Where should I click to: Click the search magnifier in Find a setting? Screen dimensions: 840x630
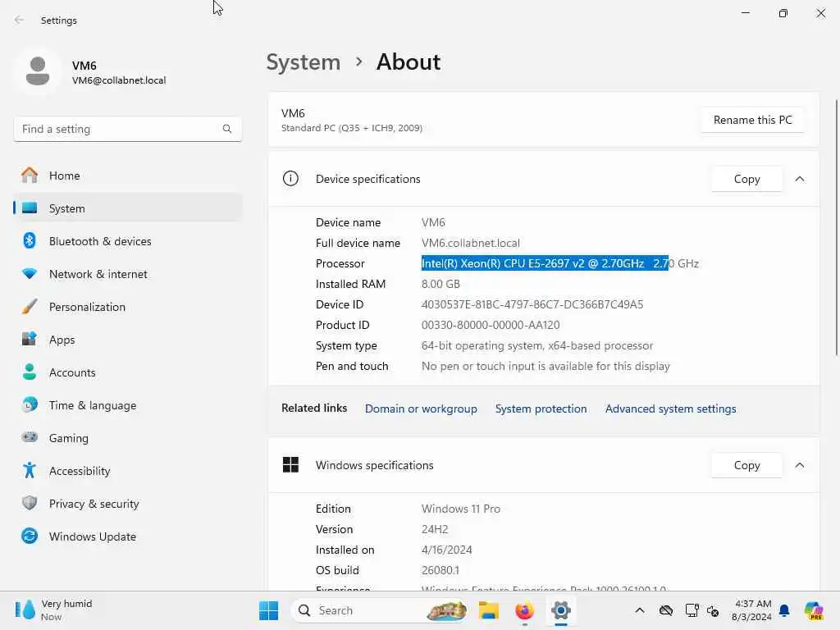click(x=227, y=129)
